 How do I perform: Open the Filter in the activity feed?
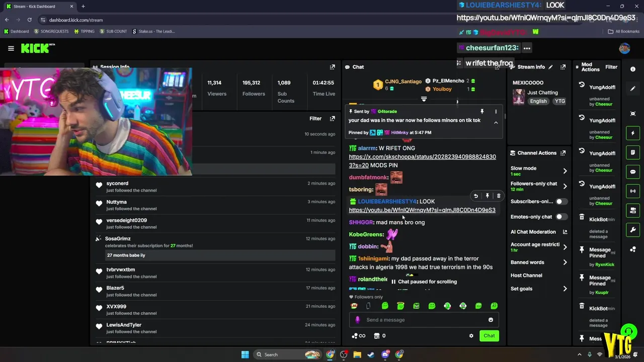coord(315,119)
